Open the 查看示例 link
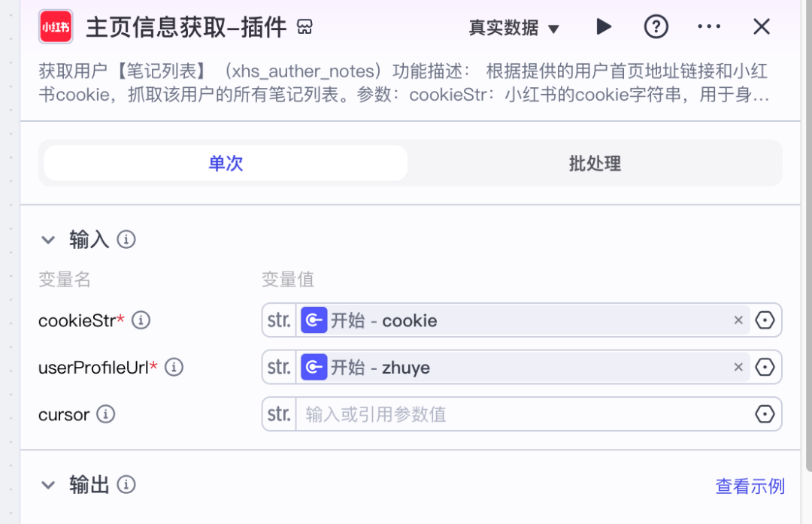812x524 pixels. tap(750, 486)
